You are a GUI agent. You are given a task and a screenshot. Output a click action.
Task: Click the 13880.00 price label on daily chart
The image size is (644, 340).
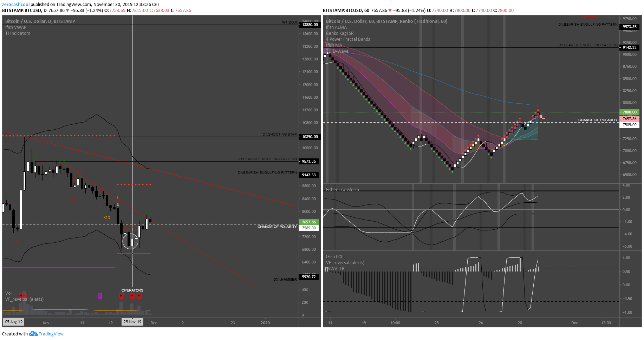coord(309,25)
